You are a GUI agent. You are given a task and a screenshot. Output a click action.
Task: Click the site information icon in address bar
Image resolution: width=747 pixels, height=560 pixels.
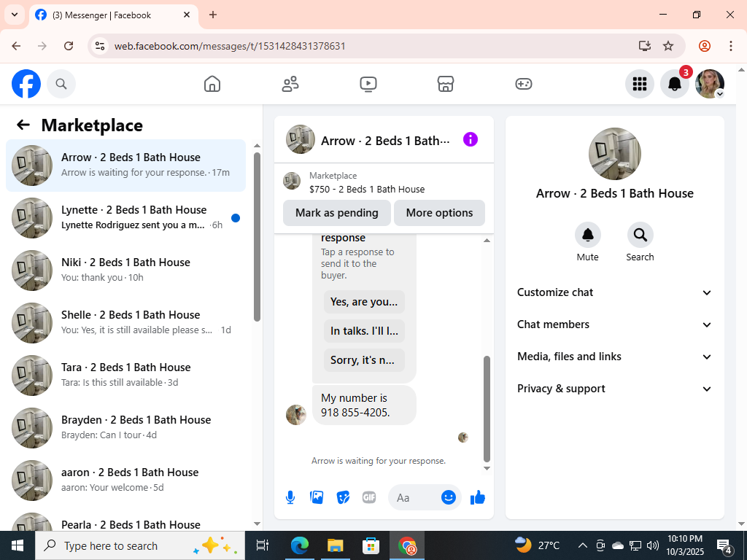pyautogui.click(x=99, y=46)
